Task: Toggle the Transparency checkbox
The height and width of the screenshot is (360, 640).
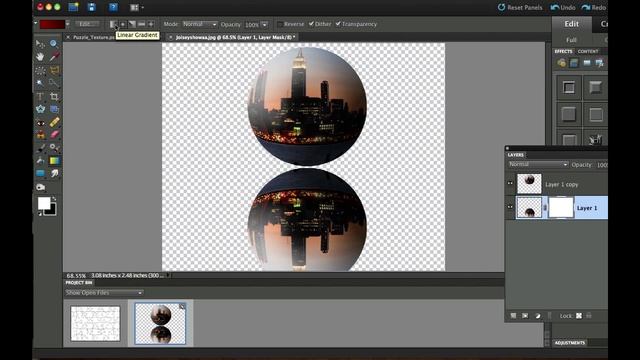Action: click(x=338, y=24)
